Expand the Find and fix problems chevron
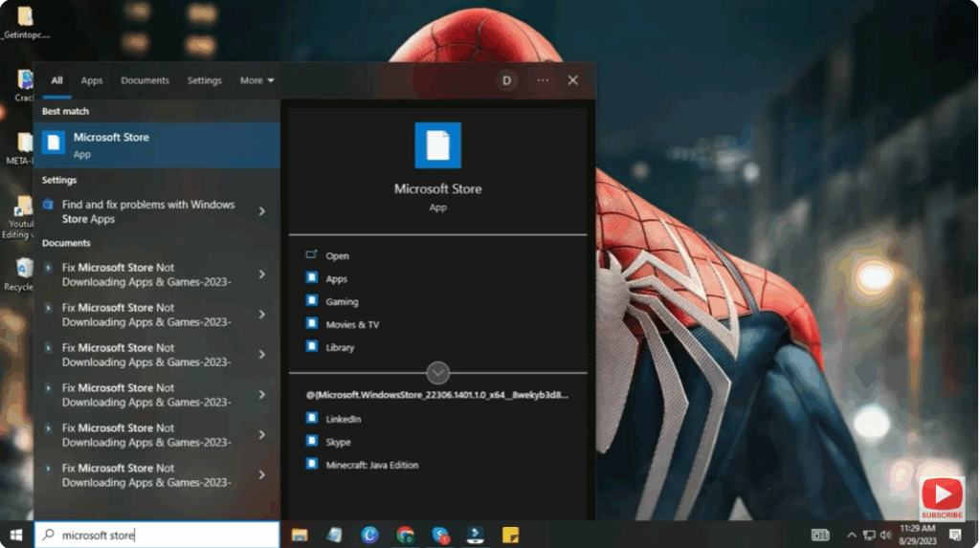The width and height of the screenshot is (980, 548). tap(262, 211)
